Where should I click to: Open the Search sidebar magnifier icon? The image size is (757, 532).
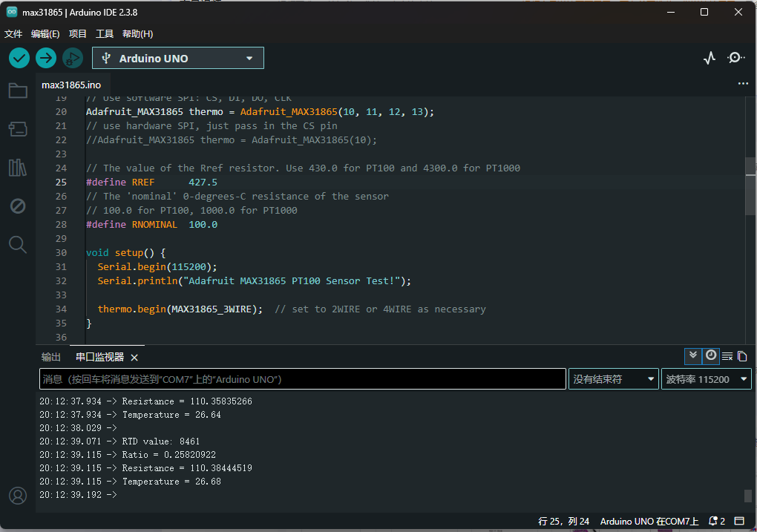(x=18, y=244)
